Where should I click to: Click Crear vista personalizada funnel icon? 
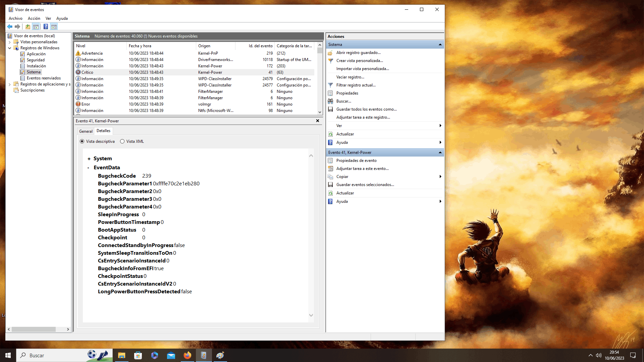(330, 61)
